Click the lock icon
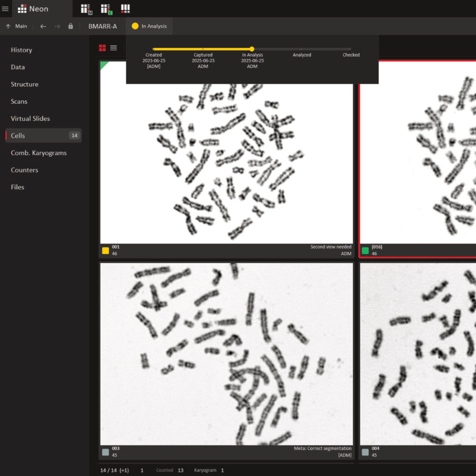This screenshot has height=476, width=476. [70, 26]
